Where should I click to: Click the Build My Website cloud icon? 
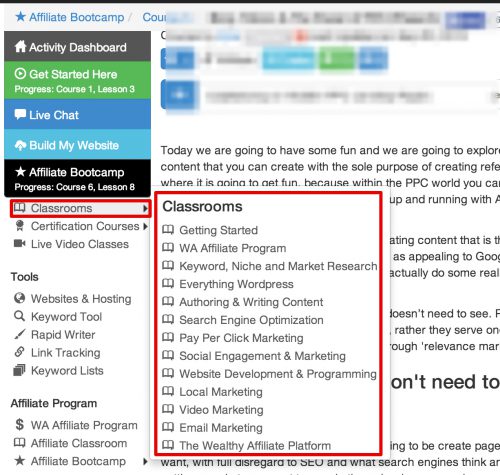point(20,145)
